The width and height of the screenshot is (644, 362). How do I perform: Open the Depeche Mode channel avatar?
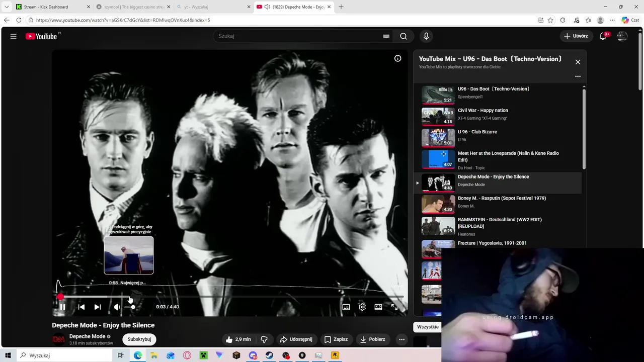[x=58, y=339]
